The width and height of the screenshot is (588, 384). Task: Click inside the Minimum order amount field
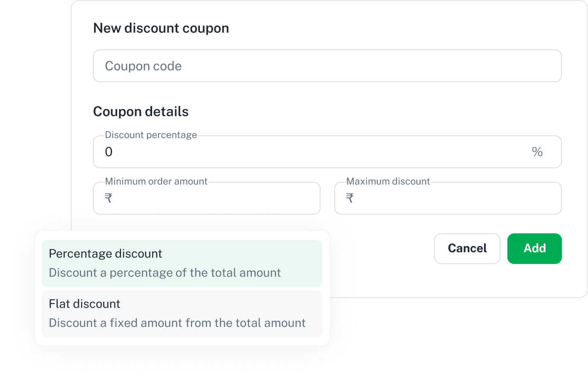point(213,198)
